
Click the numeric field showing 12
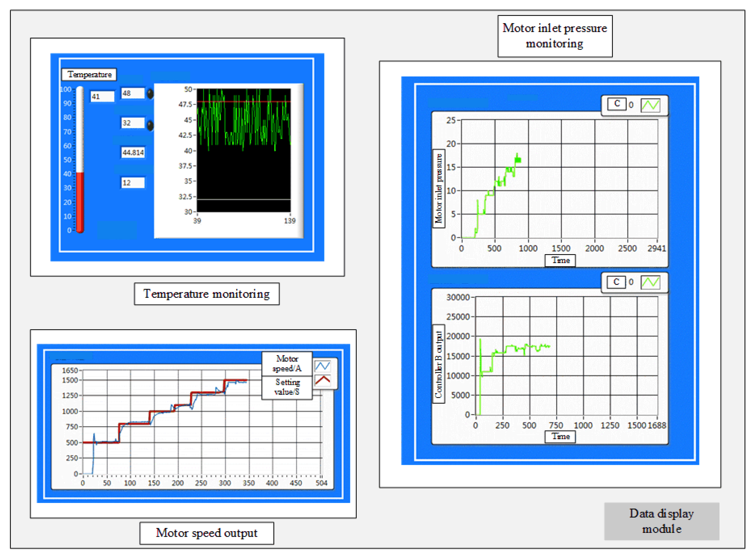click(133, 183)
